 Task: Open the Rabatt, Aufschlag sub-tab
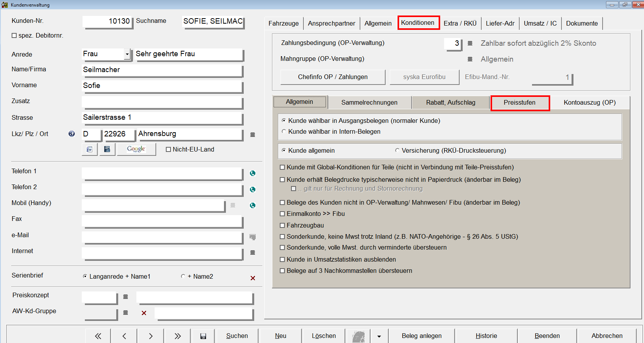coord(451,103)
